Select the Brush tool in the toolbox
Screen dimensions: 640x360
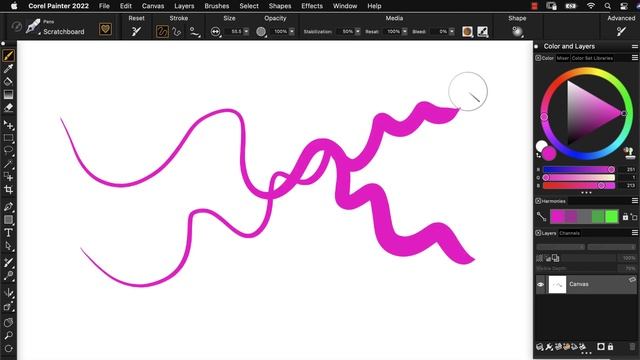pyautogui.click(x=8, y=55)
